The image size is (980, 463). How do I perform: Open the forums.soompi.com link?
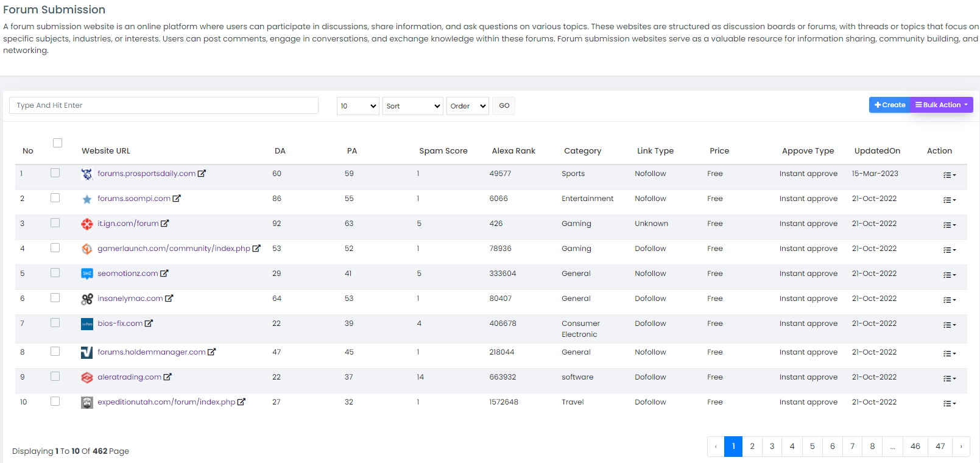pyautogui.click(x=134, y=199)
